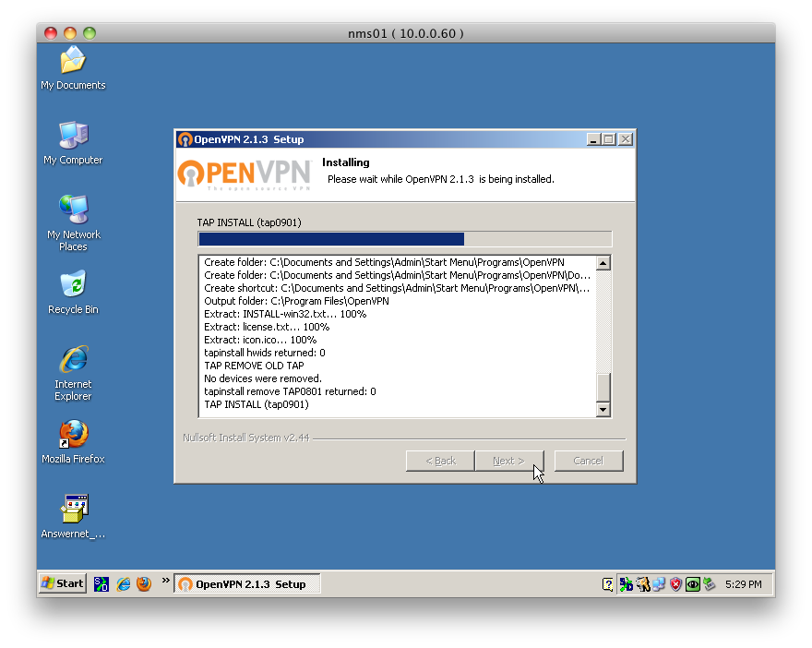This screenshot has width=812, height=648.
Task: Select My Network Places on the desktop
Action: (73, 223)
